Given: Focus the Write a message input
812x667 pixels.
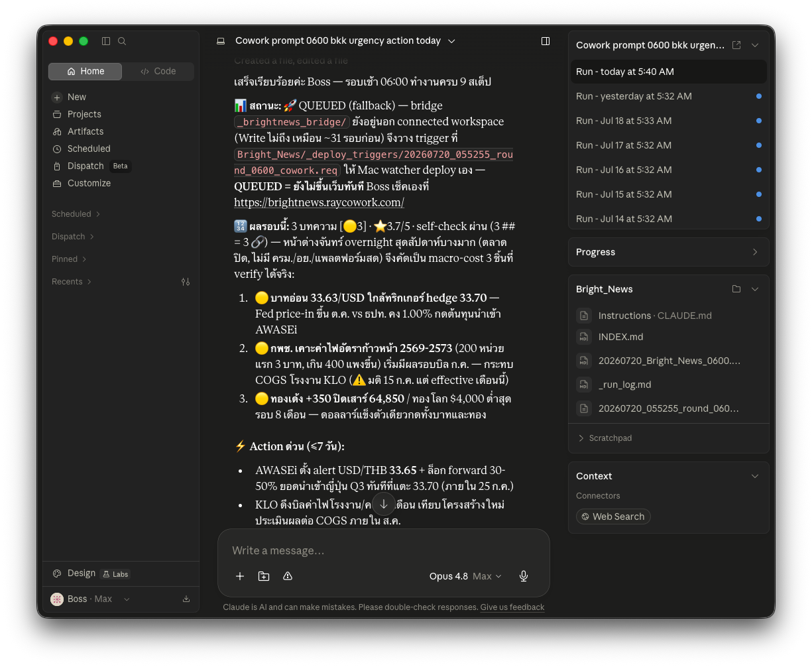Looking at the screenshot, I should [384, 550].
